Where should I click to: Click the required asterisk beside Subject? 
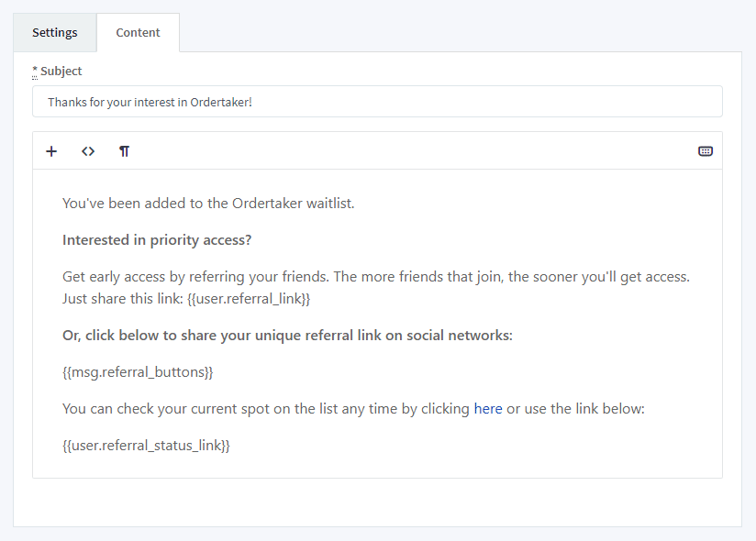point(35,72)
